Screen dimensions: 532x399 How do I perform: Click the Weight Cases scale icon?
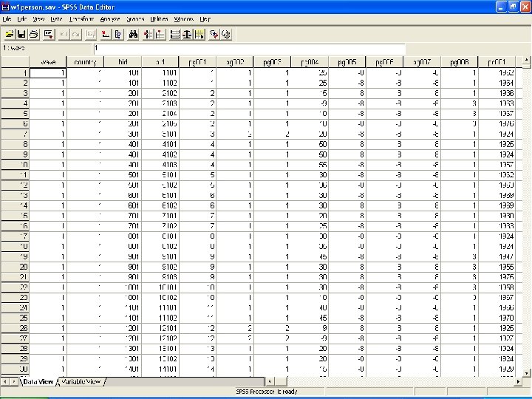pos(188,34)
